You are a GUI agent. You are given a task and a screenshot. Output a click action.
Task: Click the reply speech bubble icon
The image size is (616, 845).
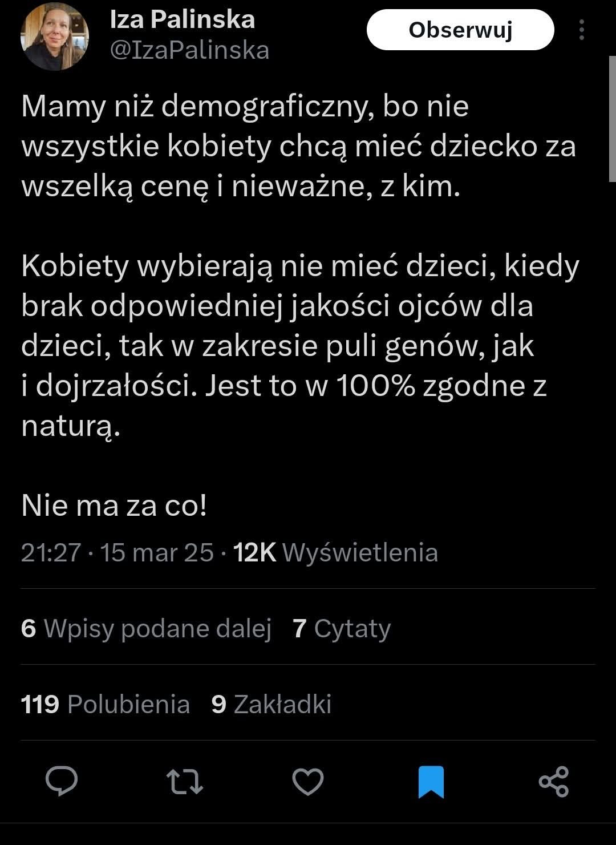pos(62,781)
